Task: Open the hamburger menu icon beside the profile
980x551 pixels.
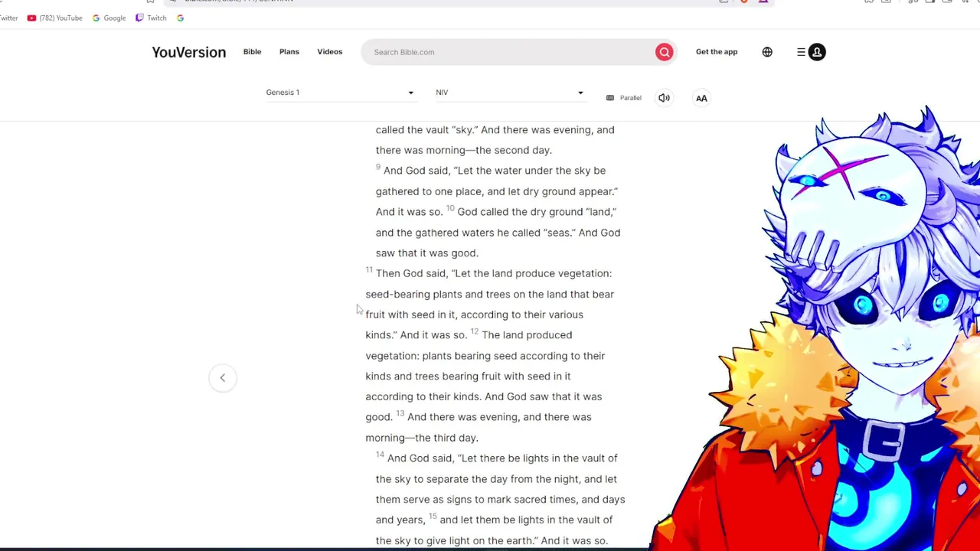Action: click(x=801, y=52)
